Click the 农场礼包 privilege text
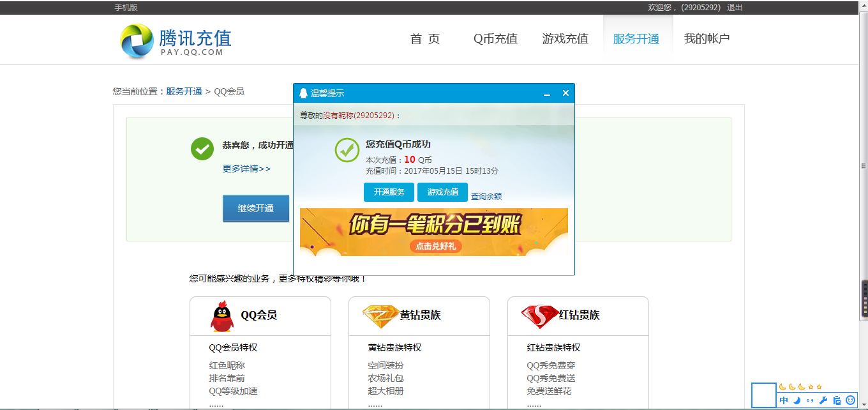Image resolution: width=868 pixels, height=410 pixels. 386,378
